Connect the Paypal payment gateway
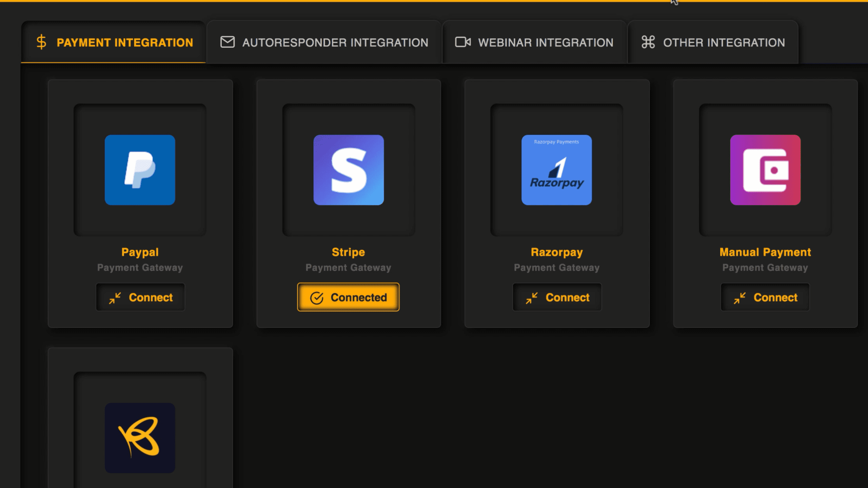Screen dimensions: 868x488 [x=140, y=297]
